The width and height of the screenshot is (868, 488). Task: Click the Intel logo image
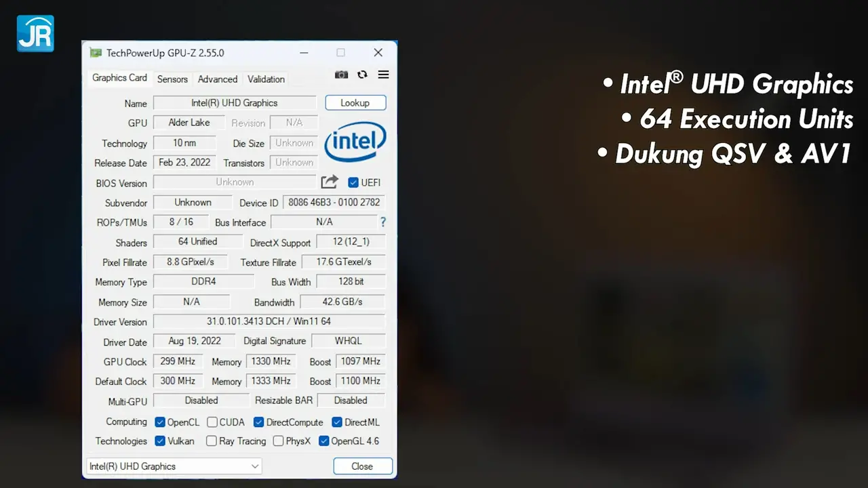click(x=355, y=142)
